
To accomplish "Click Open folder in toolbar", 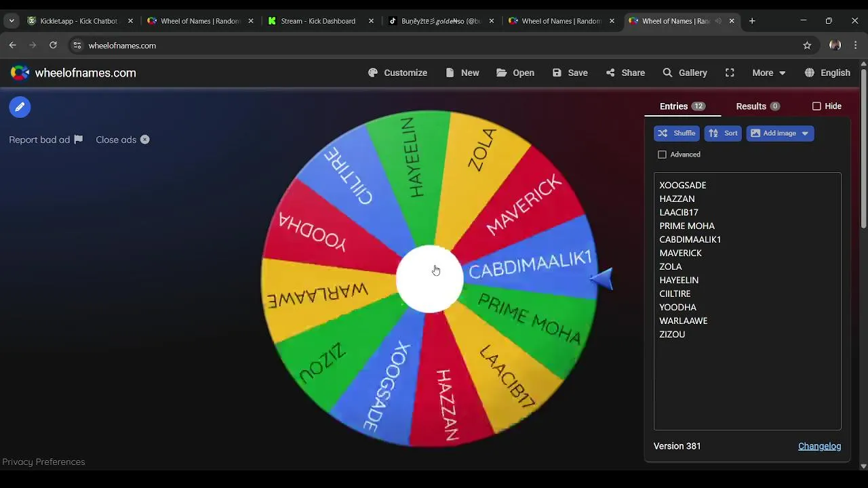I will [x=515, y=73].
